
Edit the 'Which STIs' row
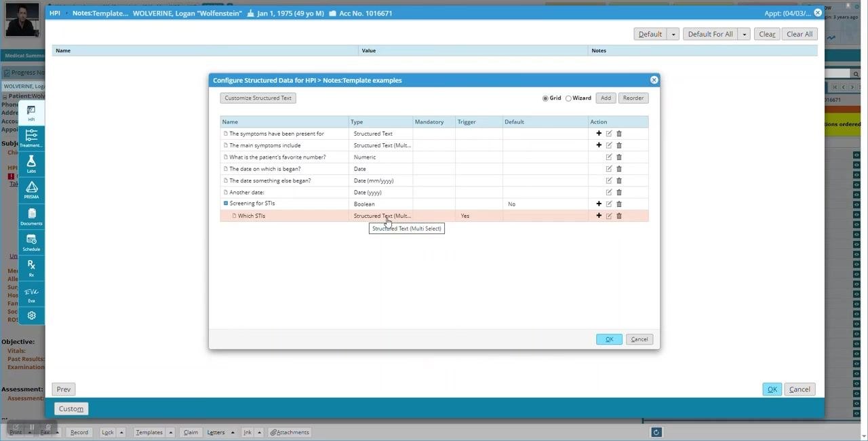pyautogui.click(x=609, y=216)
